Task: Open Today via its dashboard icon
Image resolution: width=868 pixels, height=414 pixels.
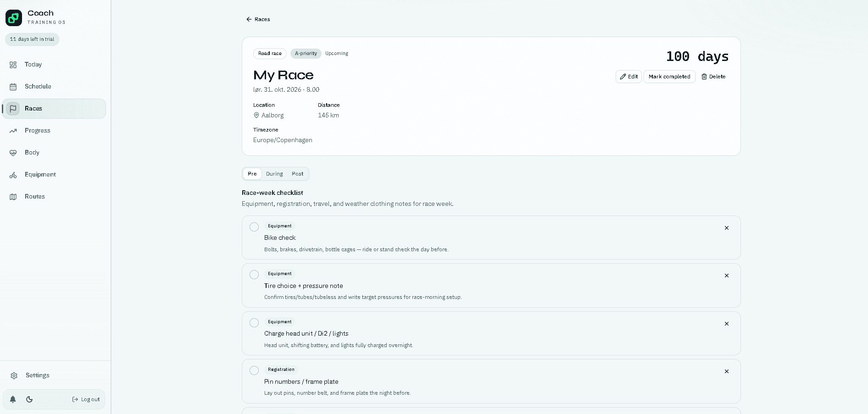Action: 13,65
